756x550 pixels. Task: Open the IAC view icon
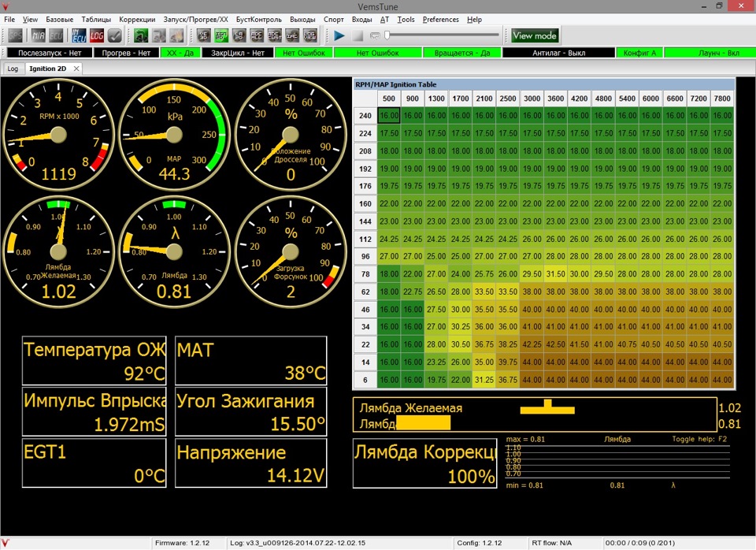tap(292, 35)
